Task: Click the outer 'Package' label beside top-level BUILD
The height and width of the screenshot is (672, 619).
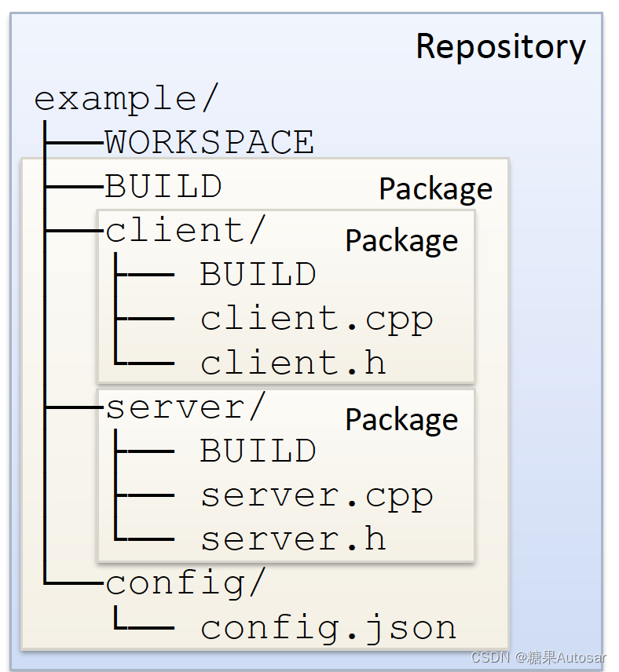Action: click(x=436, y=189)
